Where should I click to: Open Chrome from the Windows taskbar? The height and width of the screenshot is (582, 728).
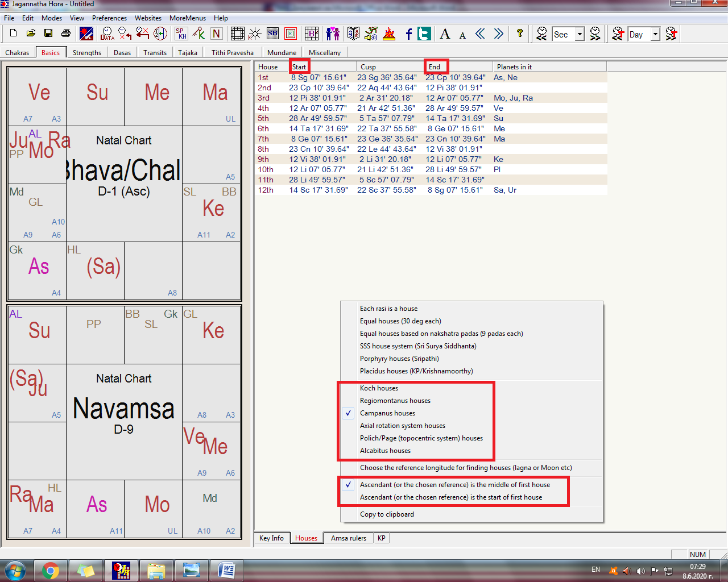click(51, 570)
